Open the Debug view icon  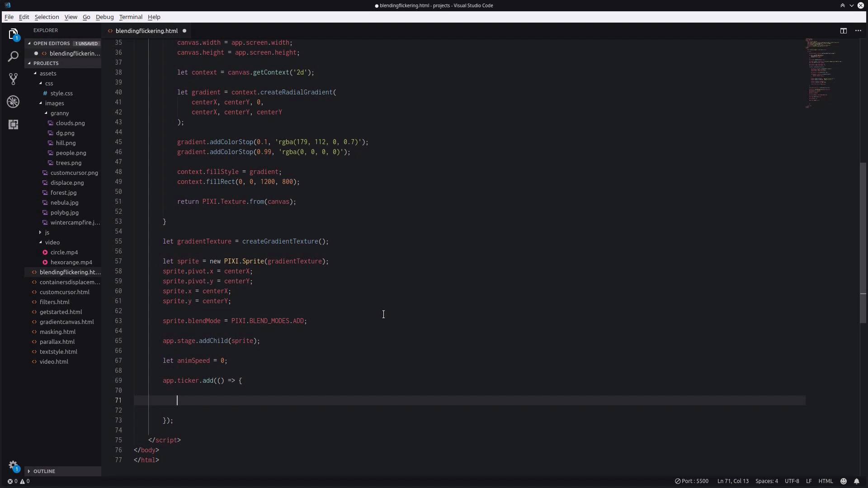point(13,102)
